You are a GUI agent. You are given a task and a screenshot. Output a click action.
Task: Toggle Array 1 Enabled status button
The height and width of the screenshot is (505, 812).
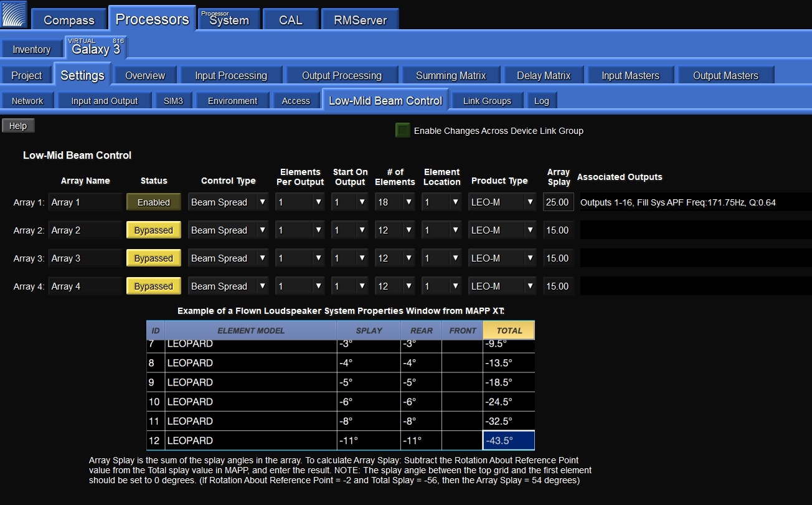(x=153, y=202)
